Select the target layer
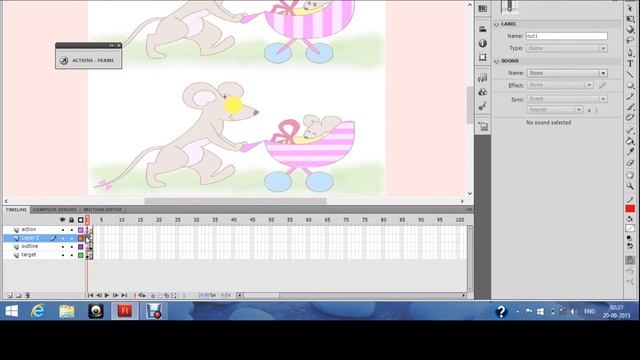Viewport: 640px width, 360px height. [x=29, y=255]
